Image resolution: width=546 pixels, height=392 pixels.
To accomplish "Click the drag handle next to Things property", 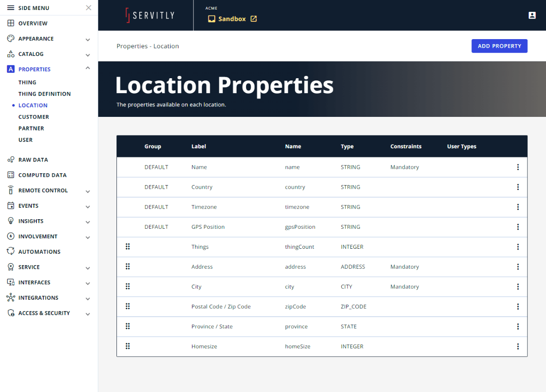I will tap(128, 246).
